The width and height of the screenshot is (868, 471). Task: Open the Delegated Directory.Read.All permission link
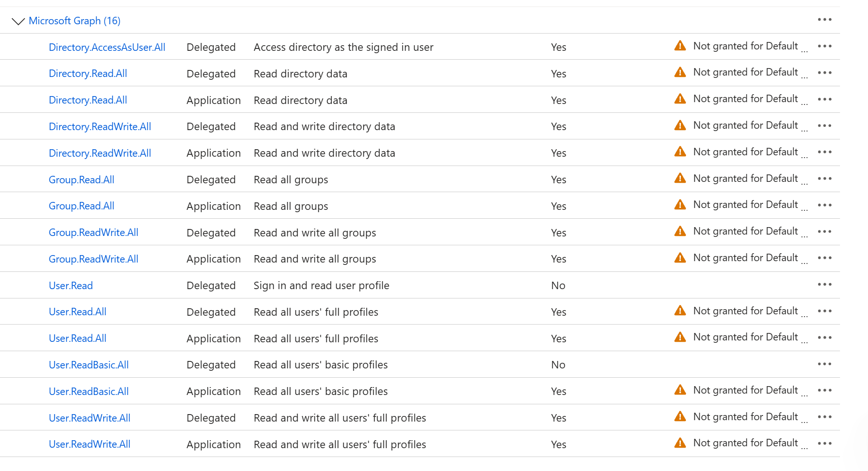click(88, 74)
